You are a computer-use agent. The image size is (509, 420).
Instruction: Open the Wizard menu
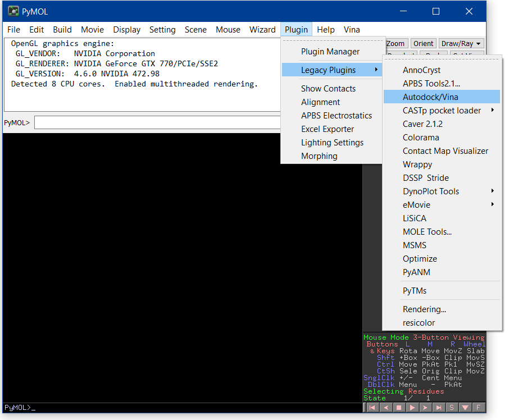(x=262, y=30)
